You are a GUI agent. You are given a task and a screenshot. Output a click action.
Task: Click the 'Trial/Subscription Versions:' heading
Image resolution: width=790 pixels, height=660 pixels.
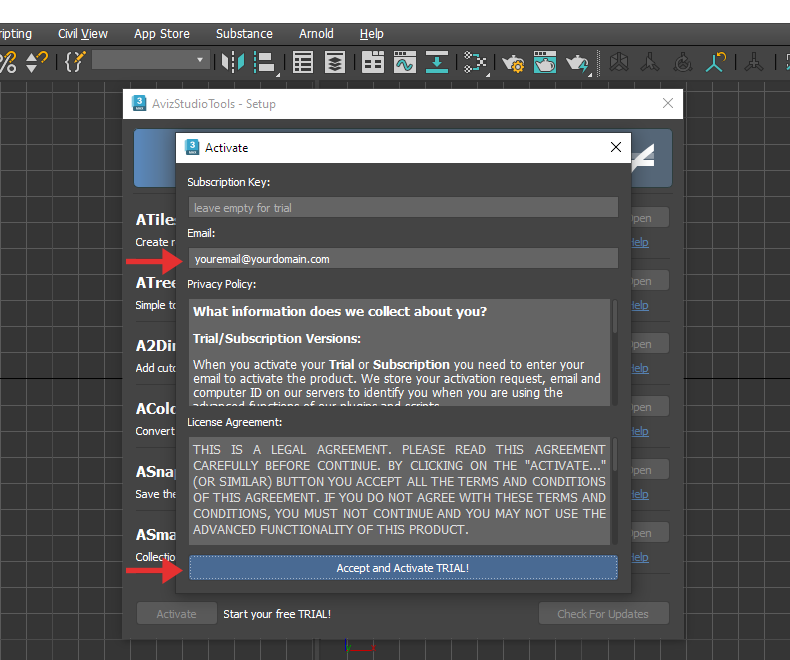(x=277, y=339)
